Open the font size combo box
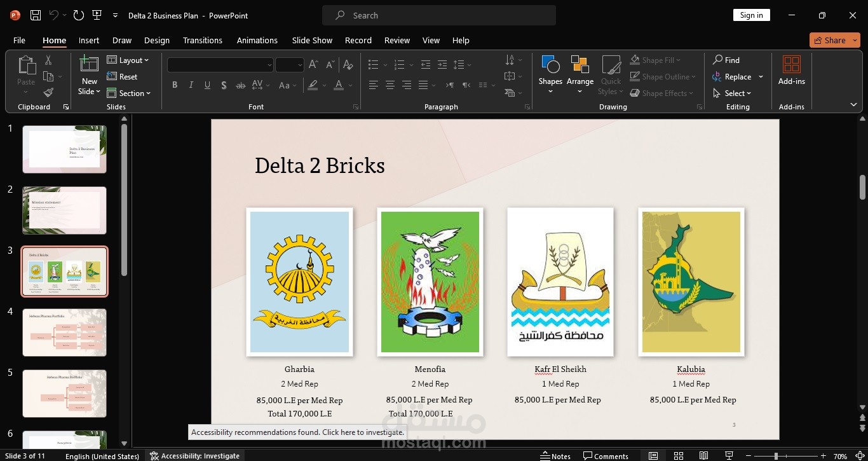The width and height of the screenshot is (868, 461). [290, 64]
